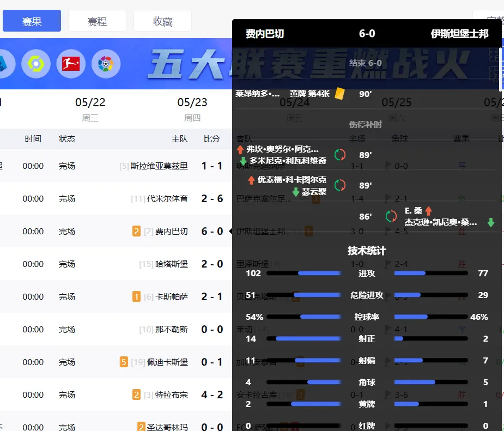Image resolution: width=504 pixels, height=431 pixels.
Task: Click the 1 - 1 score for 斯拉维亚莫兹里
Action: pyautogui.click(x=212, y=166)
